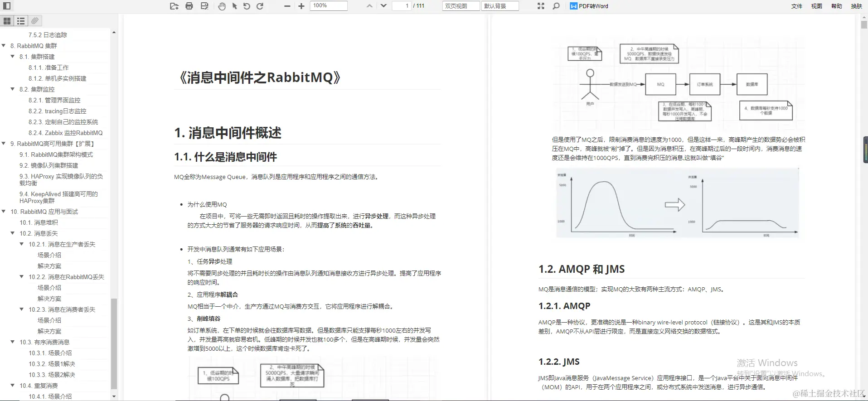868x401 pixels.
Task: Jump to 9.2. 镜像队列集群搭建
Action: (x=48, y=165)
